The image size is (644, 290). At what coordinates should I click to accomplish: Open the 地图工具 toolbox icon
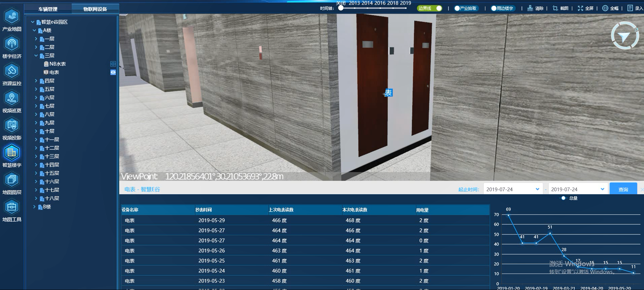point(12,207)
